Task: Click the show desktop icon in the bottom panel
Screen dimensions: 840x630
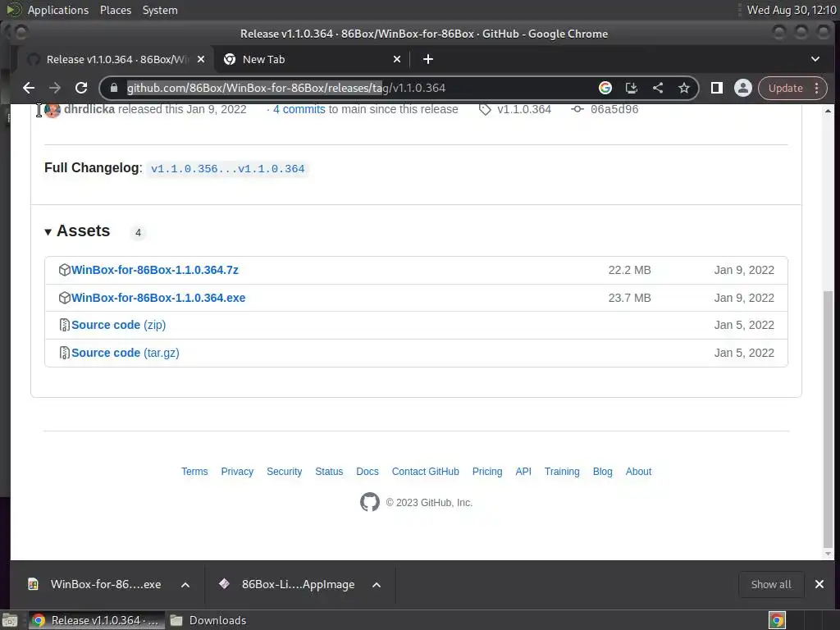Action: point(10,620)
